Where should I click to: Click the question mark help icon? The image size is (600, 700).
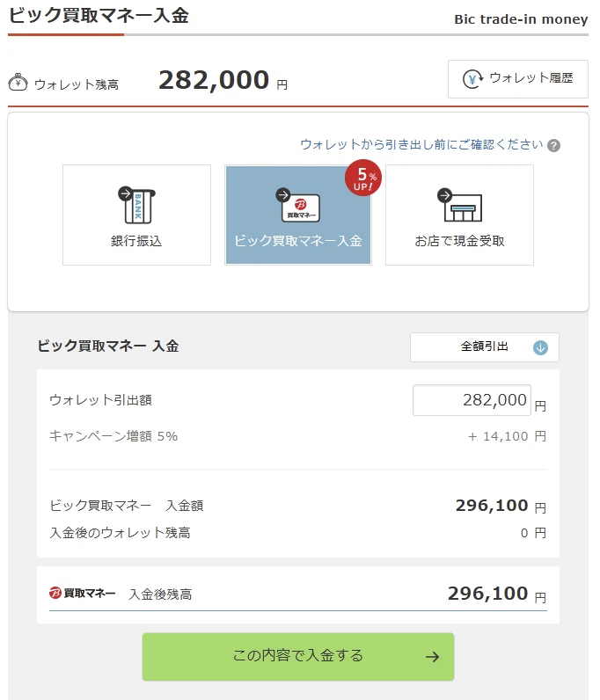[x=553, y=145]
